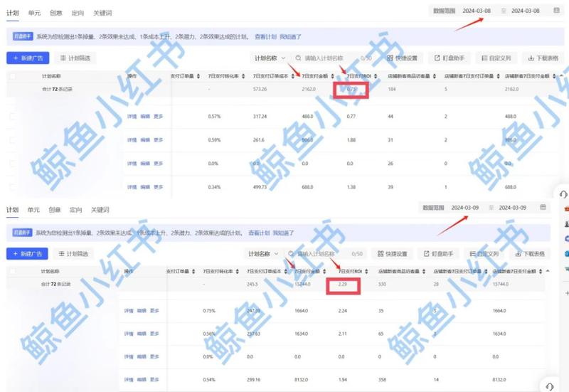Tick header select-all checkbox in 2024-03-08 table
The image size is (569, 392).
[x=13, y=76]
